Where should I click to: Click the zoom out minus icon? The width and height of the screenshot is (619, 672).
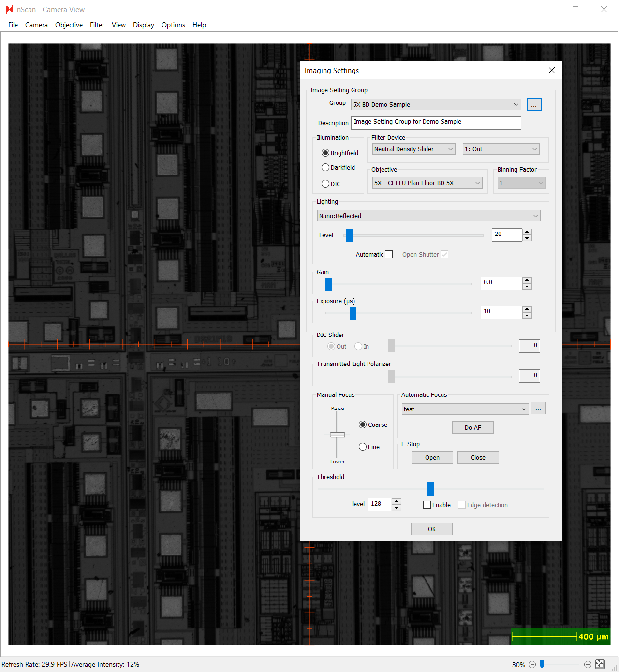pos(532,664)
